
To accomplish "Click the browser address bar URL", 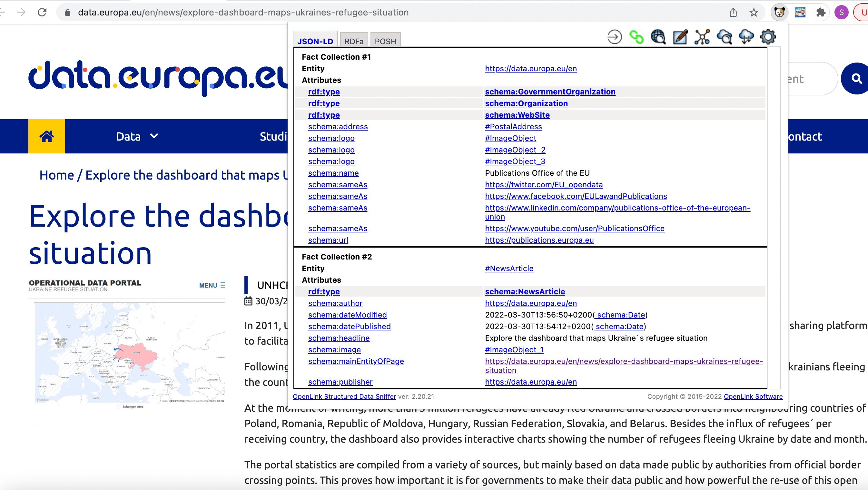I will point(242,13).
